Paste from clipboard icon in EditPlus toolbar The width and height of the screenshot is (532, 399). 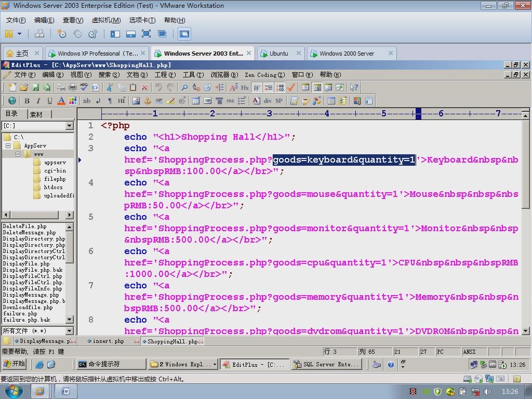pyautogui.click(x=133, y=87)
